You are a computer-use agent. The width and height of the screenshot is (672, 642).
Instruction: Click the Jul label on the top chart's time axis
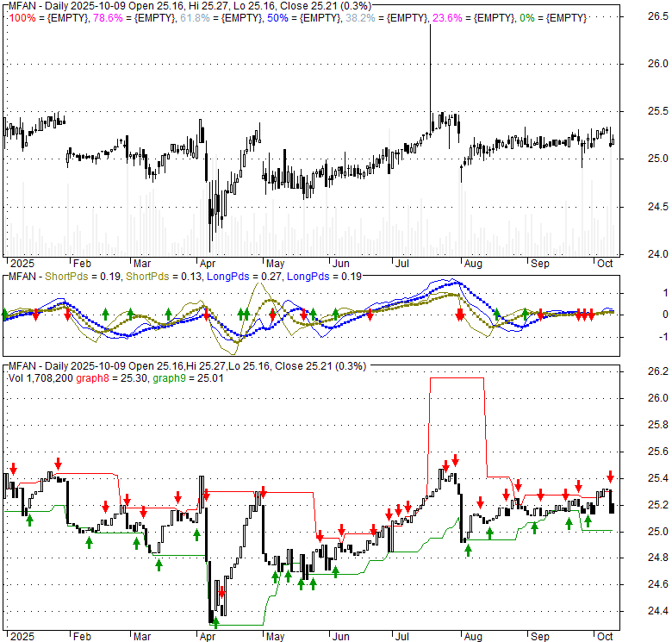(401, 264)
